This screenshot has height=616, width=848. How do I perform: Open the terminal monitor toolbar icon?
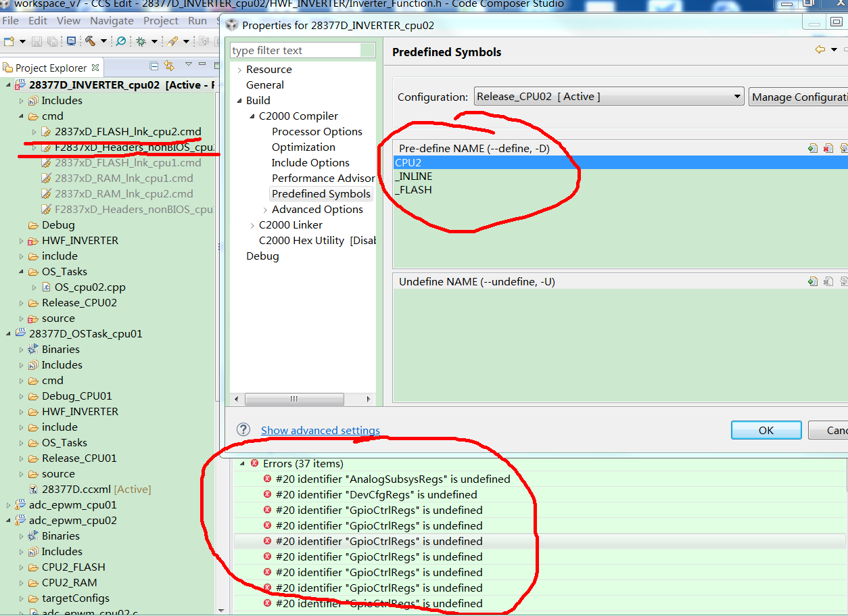point(71,41)
